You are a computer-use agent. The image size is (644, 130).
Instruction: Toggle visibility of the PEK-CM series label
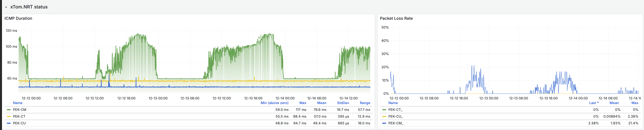[20, 110]
